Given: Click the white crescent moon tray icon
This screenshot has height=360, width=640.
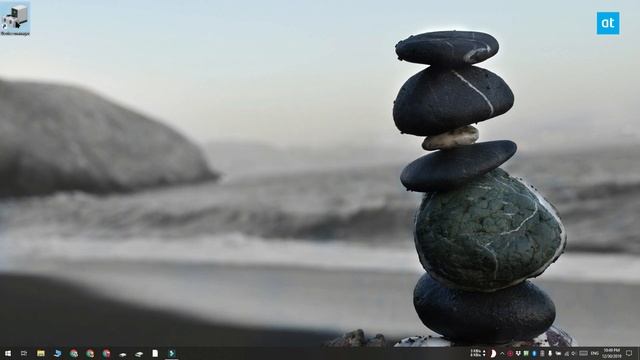Looking at the screenshot, I should click(x=493, y=353).
